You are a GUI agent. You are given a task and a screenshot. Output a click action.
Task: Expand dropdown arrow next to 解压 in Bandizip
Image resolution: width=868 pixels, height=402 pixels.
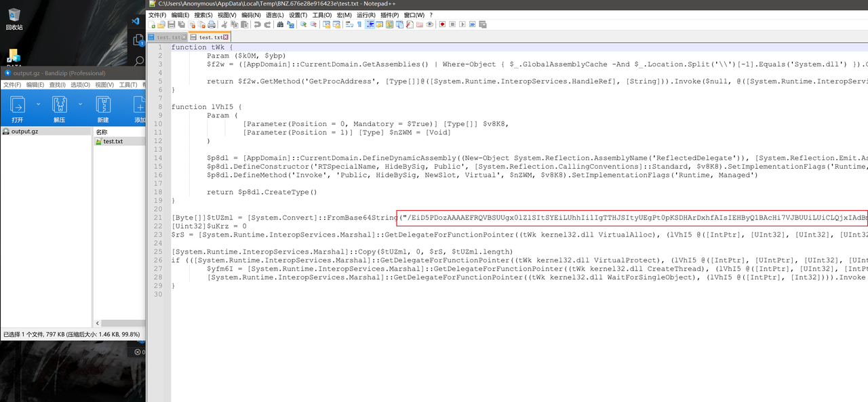pyautogui.click(x=81, y=104)
